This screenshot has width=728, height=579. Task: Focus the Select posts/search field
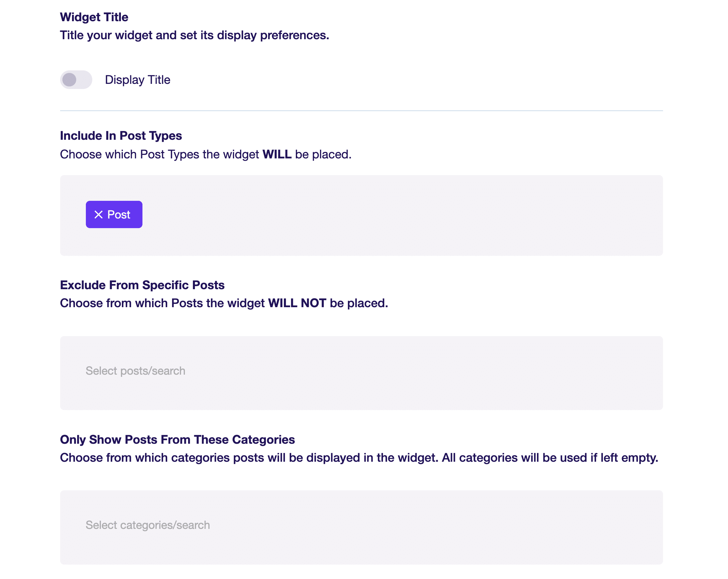click(x=361, y=373)
